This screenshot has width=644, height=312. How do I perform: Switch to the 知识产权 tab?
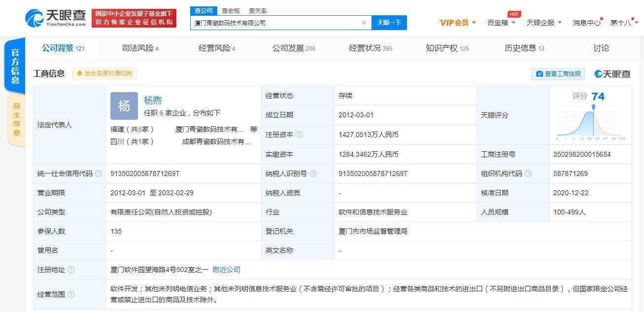(x=447, y=48)
